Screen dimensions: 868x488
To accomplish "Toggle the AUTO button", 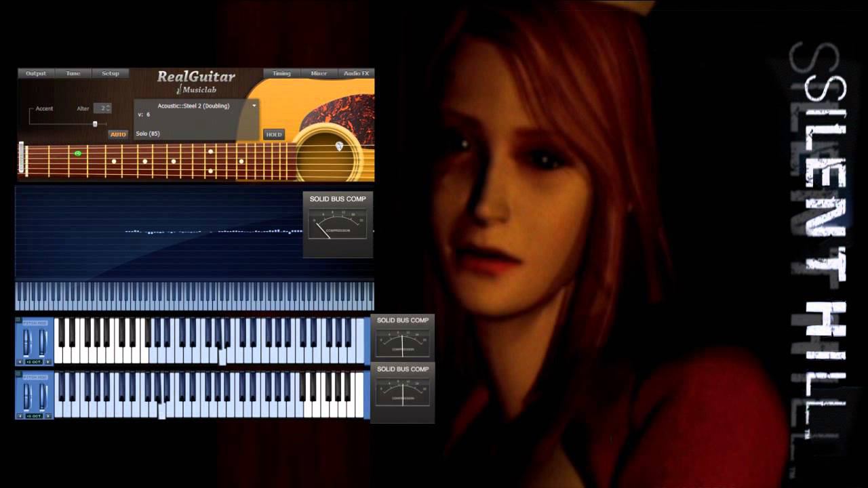I will 118,134.
